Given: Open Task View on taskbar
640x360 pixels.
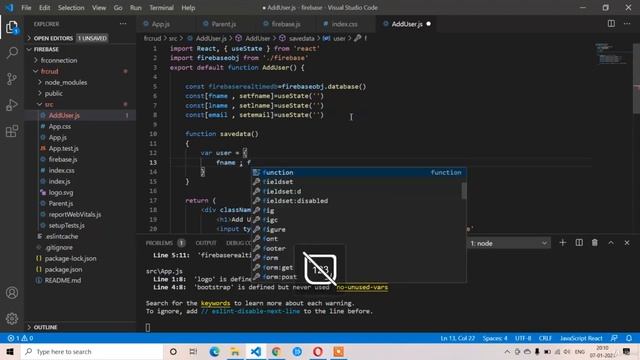Looking at the screenshot, I should pos(193,351).
